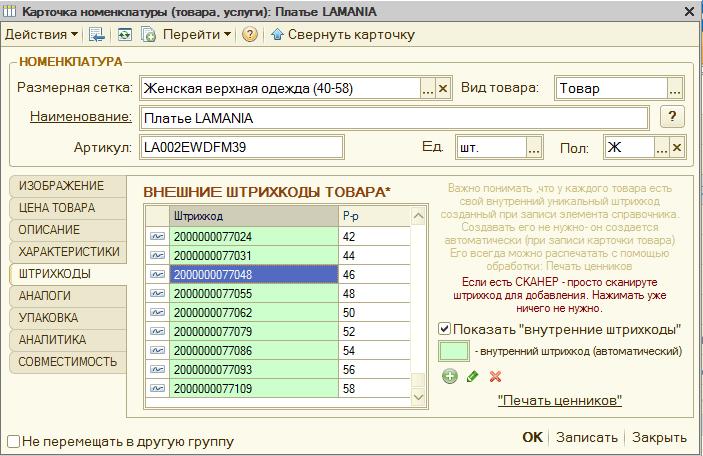The height and width of the screenshot is (456, 703).
Task: Edit barcode with green pencil icon
Action: pyautogui.click(x=473, y=376)
